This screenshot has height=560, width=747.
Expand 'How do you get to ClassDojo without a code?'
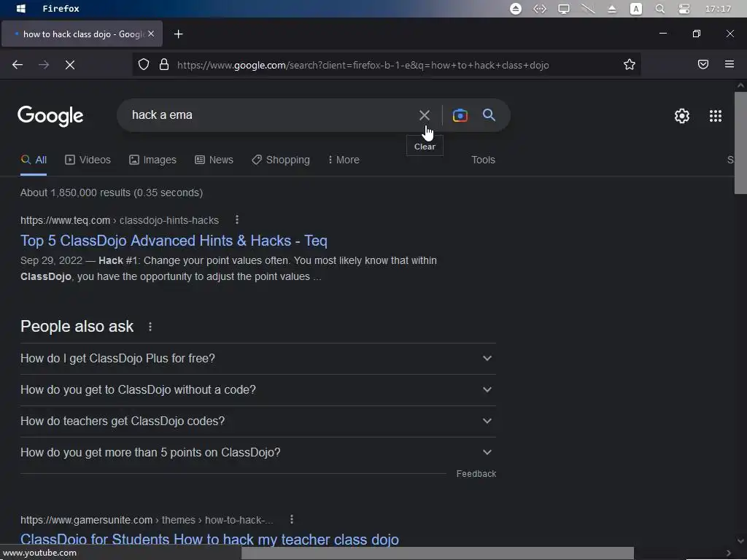tap(258, 390)
